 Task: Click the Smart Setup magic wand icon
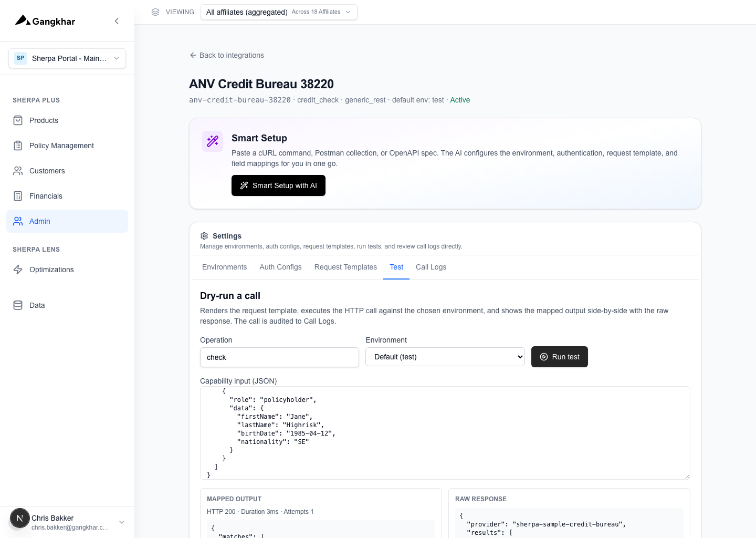point(213,141)
